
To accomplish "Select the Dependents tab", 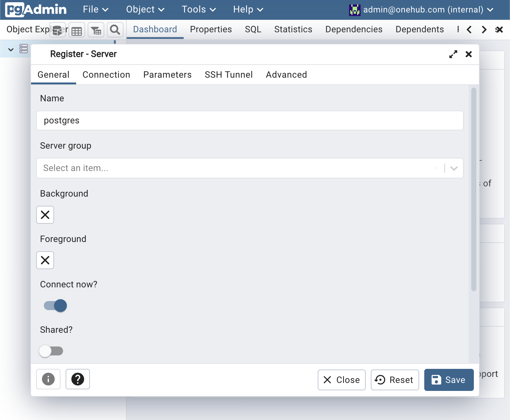I will click(420, 29).
